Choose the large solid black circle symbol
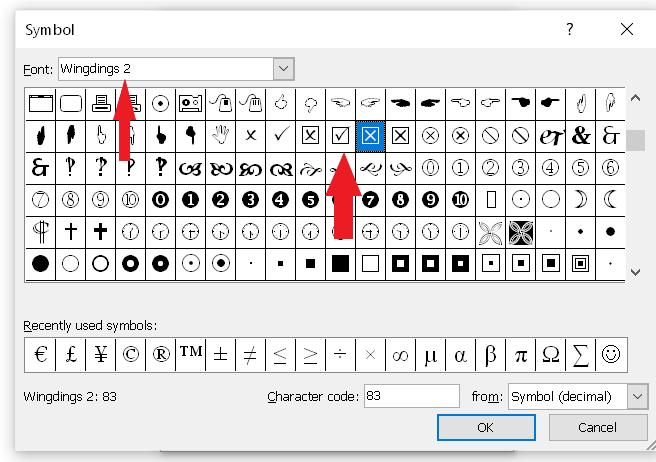656x462 pixels. [x=40, y=264]
